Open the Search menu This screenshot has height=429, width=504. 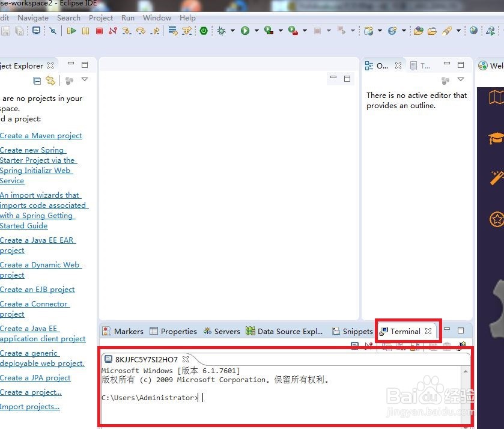68,18
